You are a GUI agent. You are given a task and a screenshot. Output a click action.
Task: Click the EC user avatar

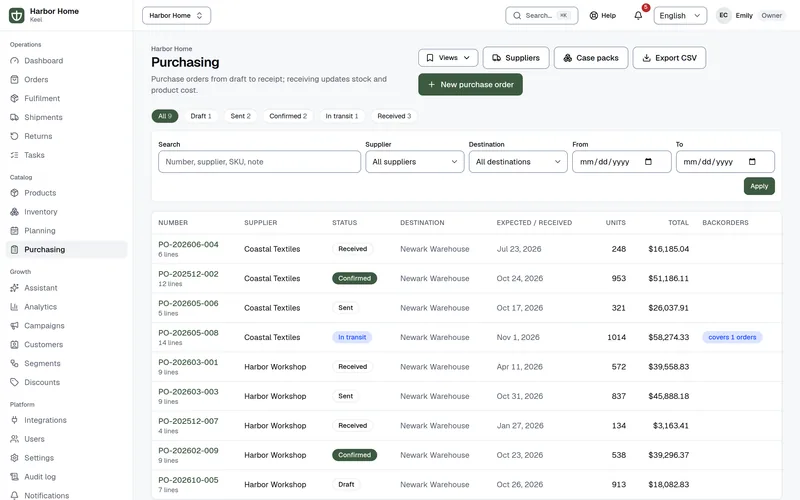723,15
